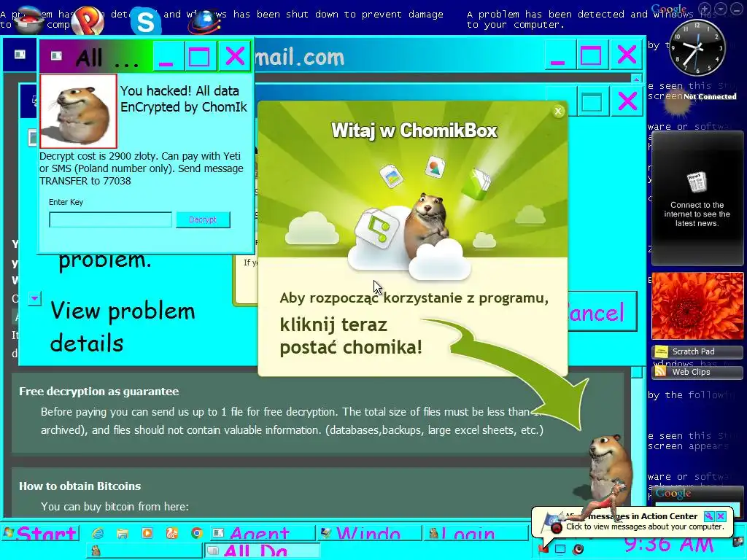Screen dimensions: 747x560
Task: Click the minus button on the gadget bar
Action: 735,8
